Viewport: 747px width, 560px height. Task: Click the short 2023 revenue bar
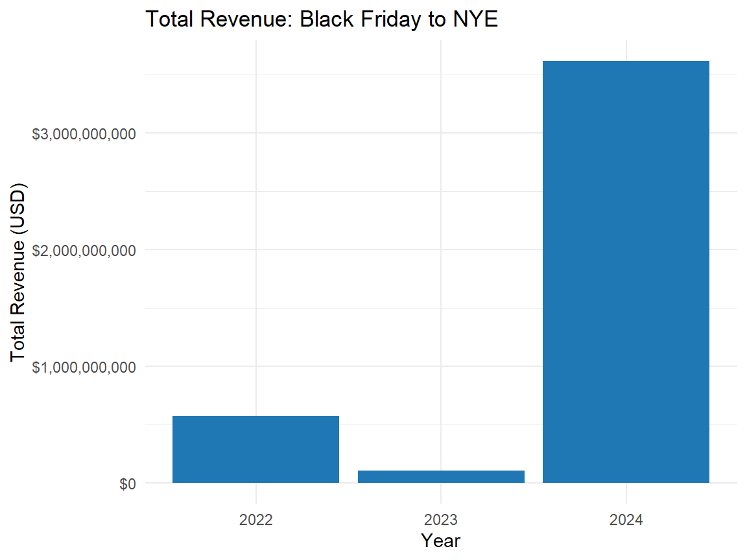pyautogui.click(x=441, y=476)
